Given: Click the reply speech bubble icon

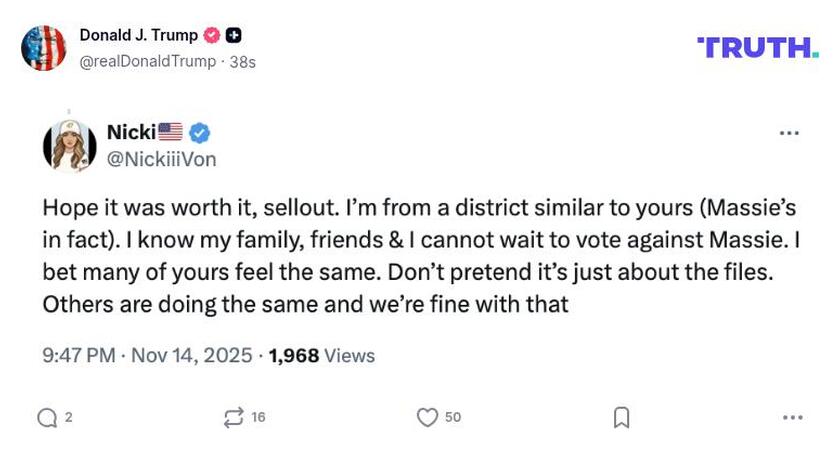Looking at the screenshot, I should 47,417.
